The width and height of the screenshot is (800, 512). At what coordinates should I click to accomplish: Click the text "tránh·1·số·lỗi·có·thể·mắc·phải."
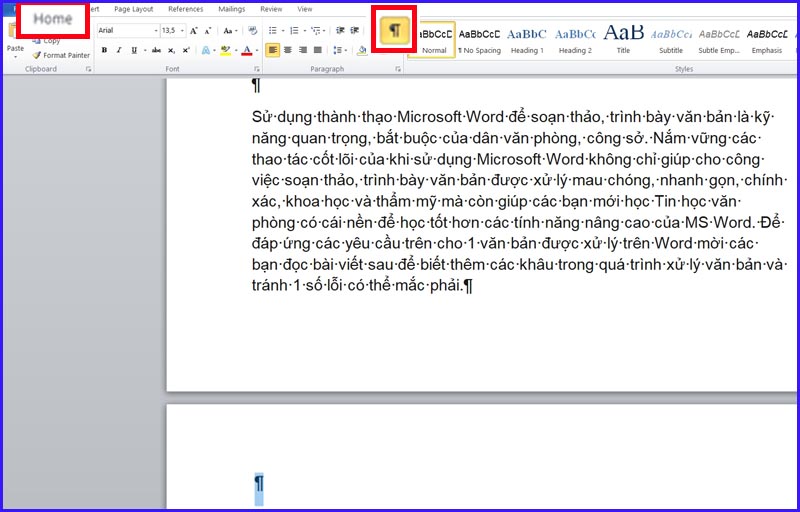[357, 286]
